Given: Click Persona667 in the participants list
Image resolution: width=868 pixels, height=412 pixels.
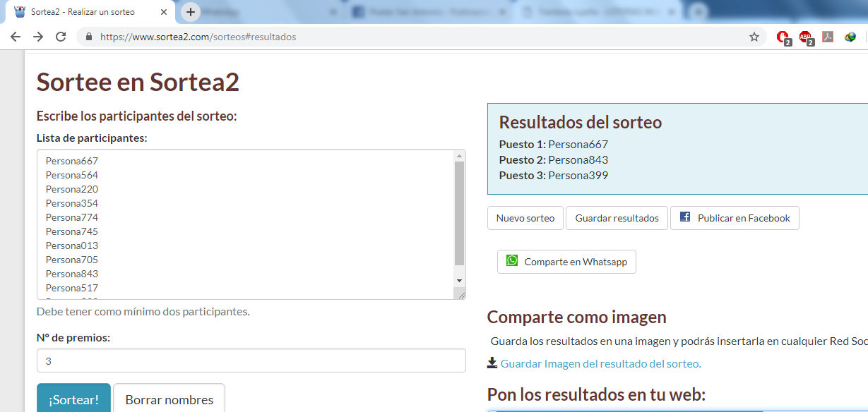Looking at the screenshot, I should pos(72,161).
